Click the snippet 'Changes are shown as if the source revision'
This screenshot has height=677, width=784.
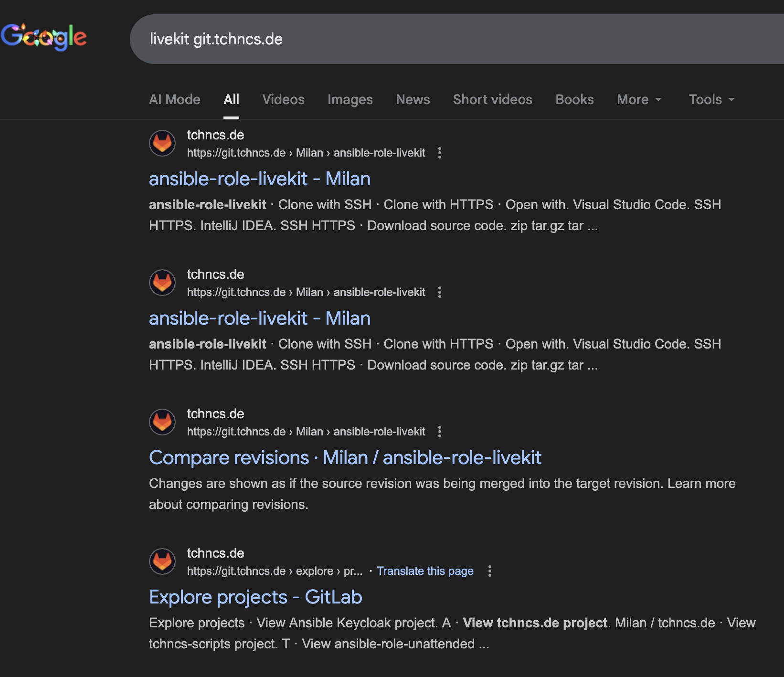[442, 494]
